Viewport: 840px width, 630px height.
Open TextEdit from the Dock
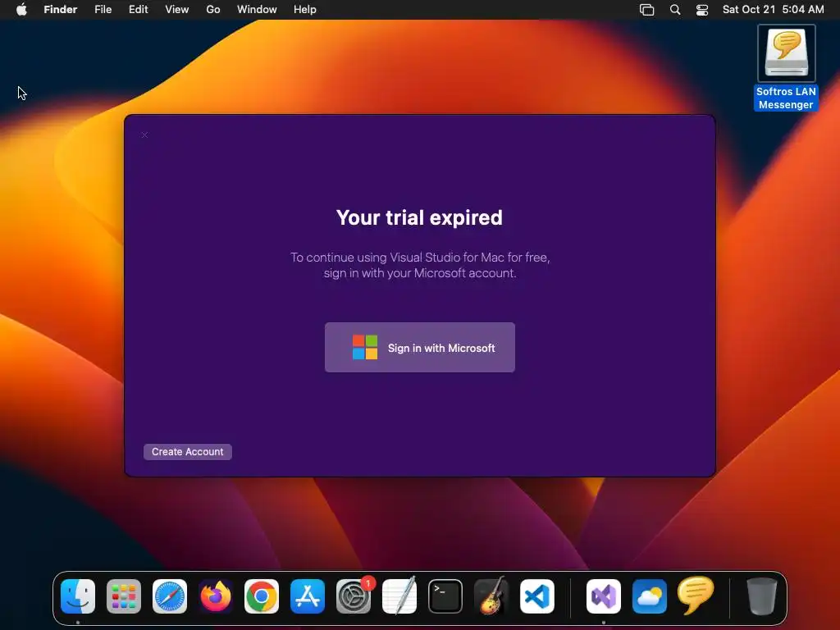[399, 596]
